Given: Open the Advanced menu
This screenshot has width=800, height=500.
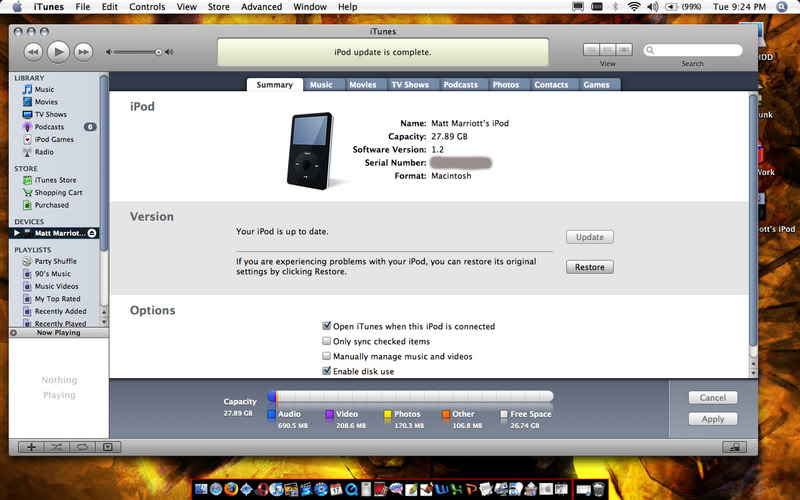Looking at the screenshot, I should [261, 7].
